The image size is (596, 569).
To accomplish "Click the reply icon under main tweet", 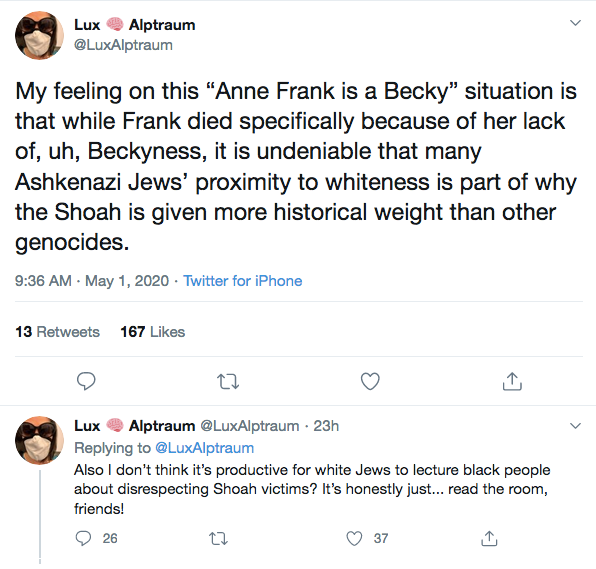I will pyautogui.click(x=86, y=381).
